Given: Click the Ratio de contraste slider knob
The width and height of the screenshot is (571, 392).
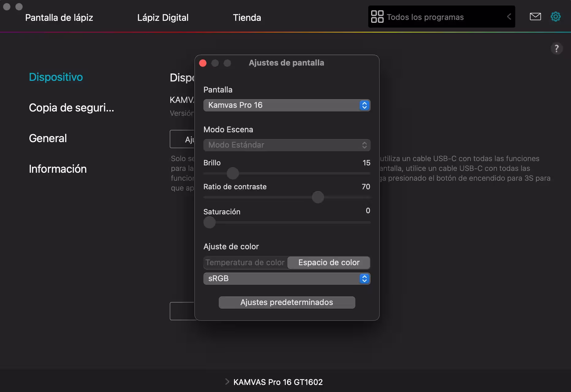Looking at the screenshot, I should coord(318,197).
